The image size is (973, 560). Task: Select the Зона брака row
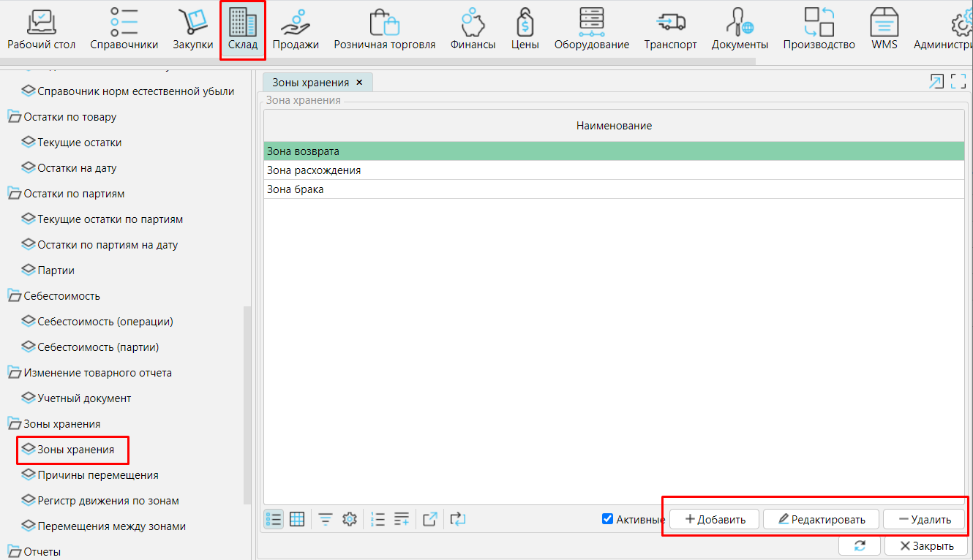point(296,189)
